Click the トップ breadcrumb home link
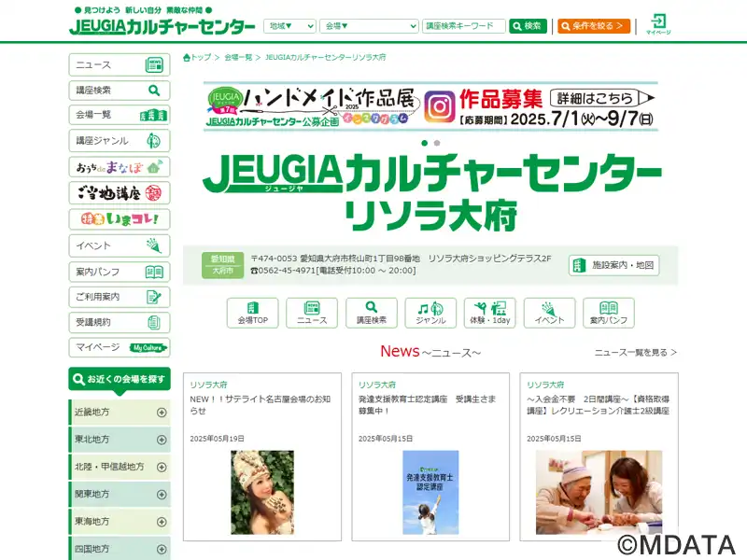Image resolution: width=747 pixels, height=560 pixels. tap(197, 57)
